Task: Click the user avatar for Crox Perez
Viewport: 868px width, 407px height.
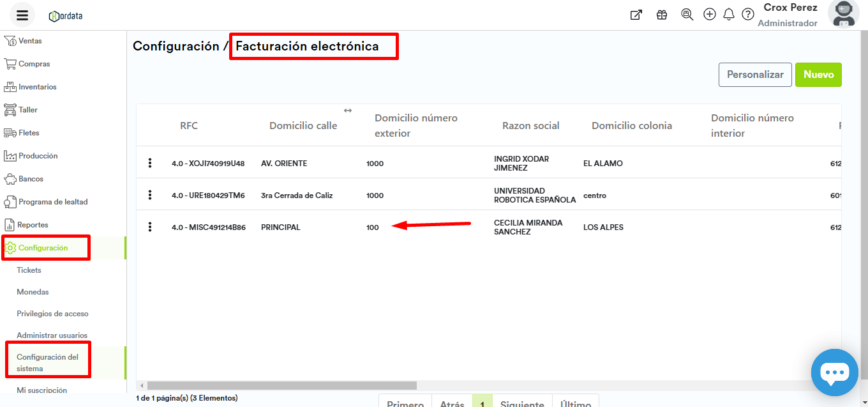Action: coord(843,14)
